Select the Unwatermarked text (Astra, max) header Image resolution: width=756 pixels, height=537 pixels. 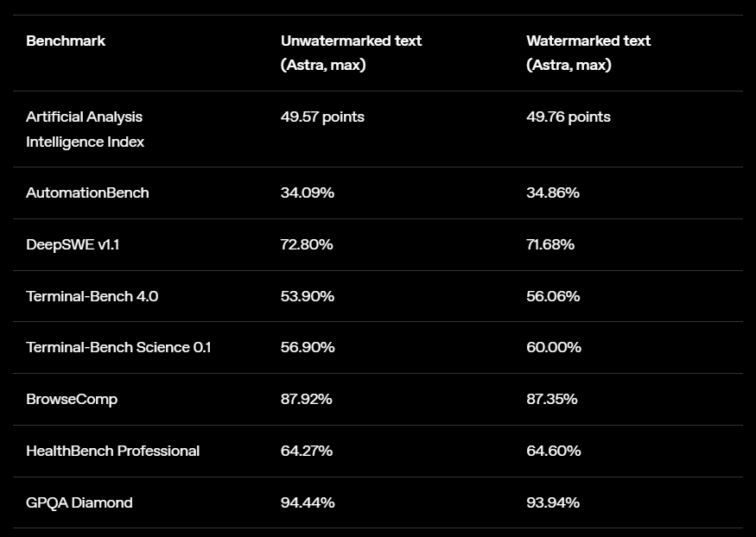(x=351, y=53)
